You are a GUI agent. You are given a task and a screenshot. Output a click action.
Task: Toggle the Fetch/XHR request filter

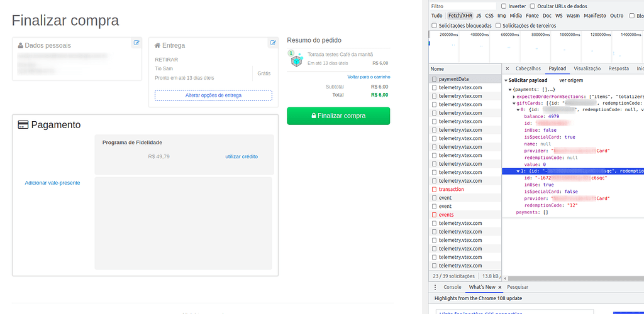(x=460, y=16)
